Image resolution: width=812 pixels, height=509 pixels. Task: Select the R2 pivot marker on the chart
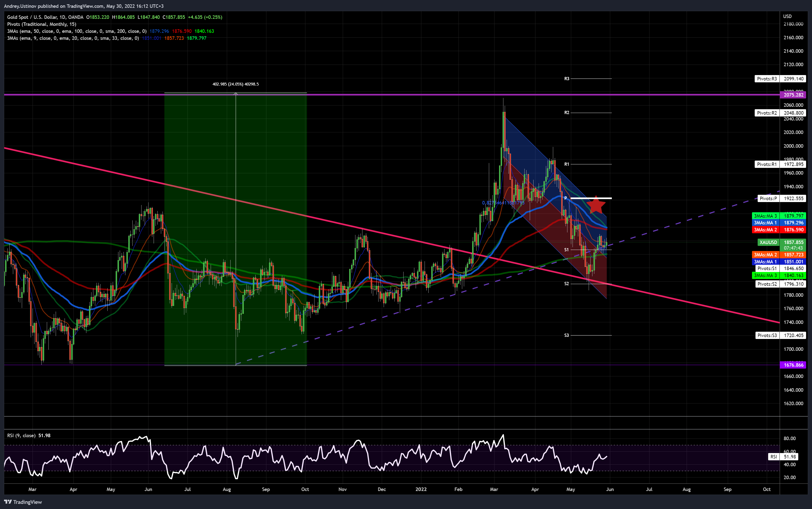click(x=567, y=113)
